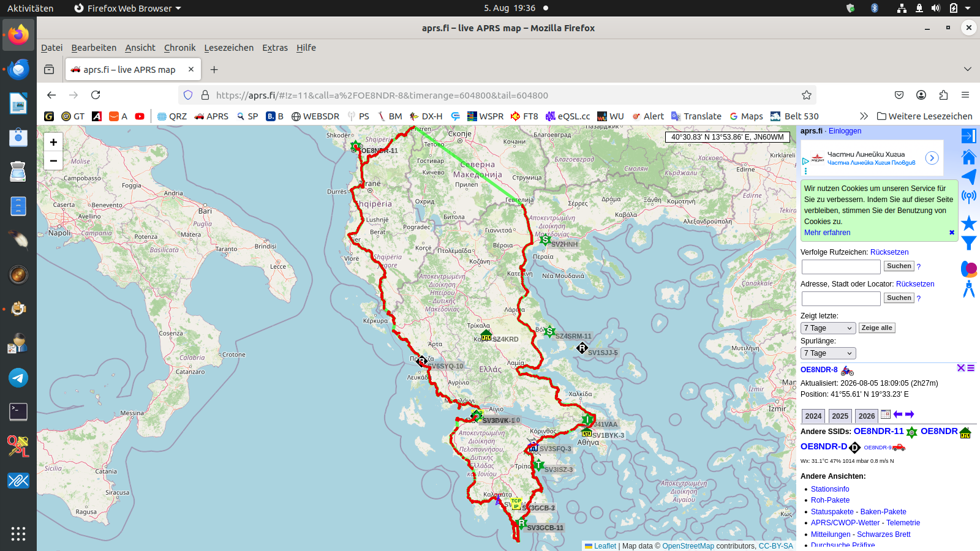The image size is (980, 551).
Task: Open the Weitere Lesezeichen folder
Action: coord(925,116)
